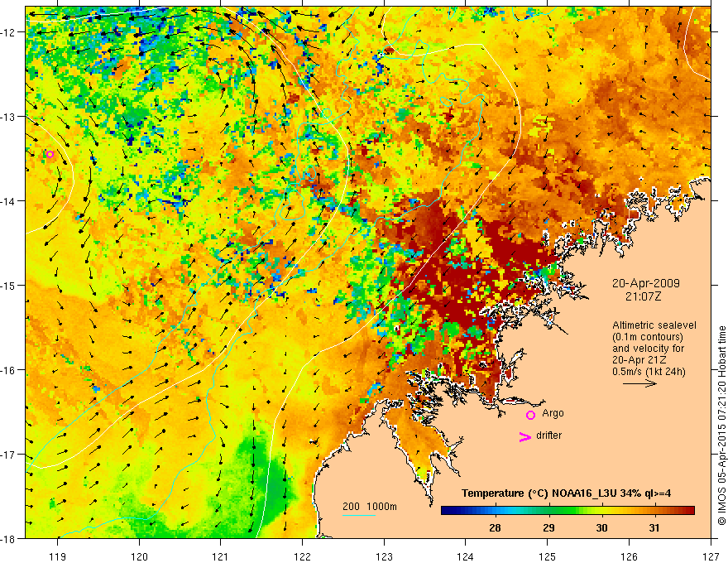Click the 'and velocity for' caption line

[648, 349]
